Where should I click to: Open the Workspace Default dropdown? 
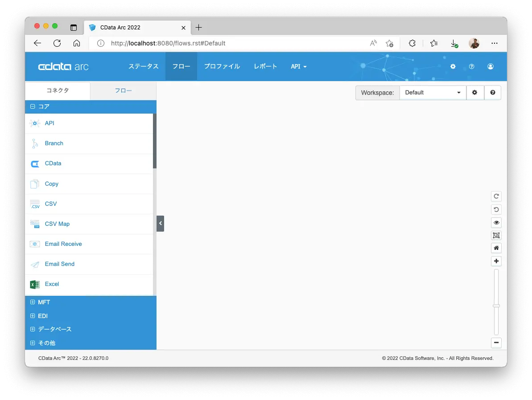[x=433, y=93]
